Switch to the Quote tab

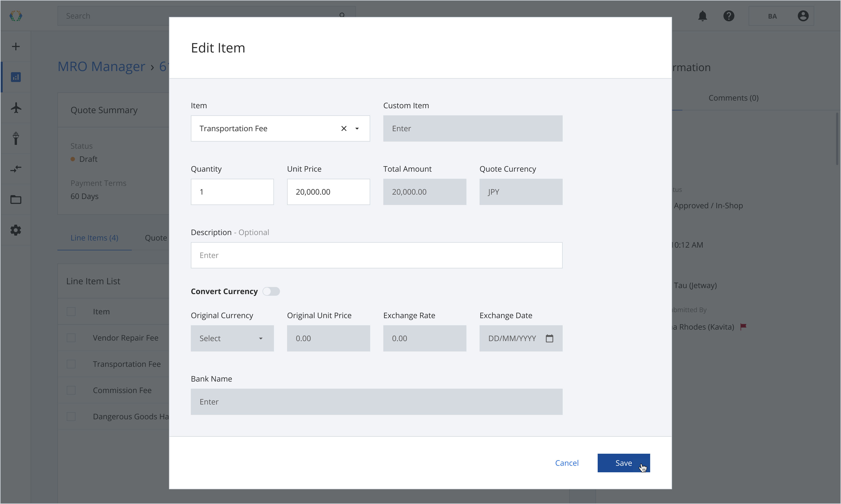coord(156,238)
